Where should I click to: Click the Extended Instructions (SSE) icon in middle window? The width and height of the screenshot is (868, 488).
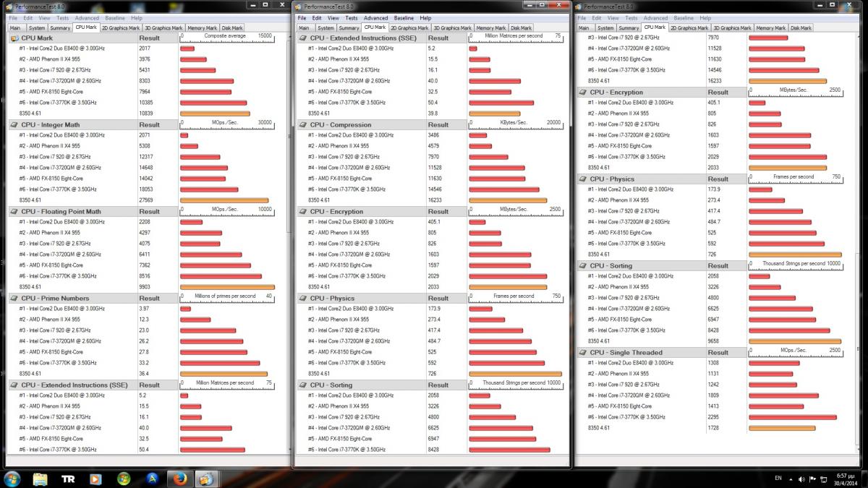click(x=303, y=38)
